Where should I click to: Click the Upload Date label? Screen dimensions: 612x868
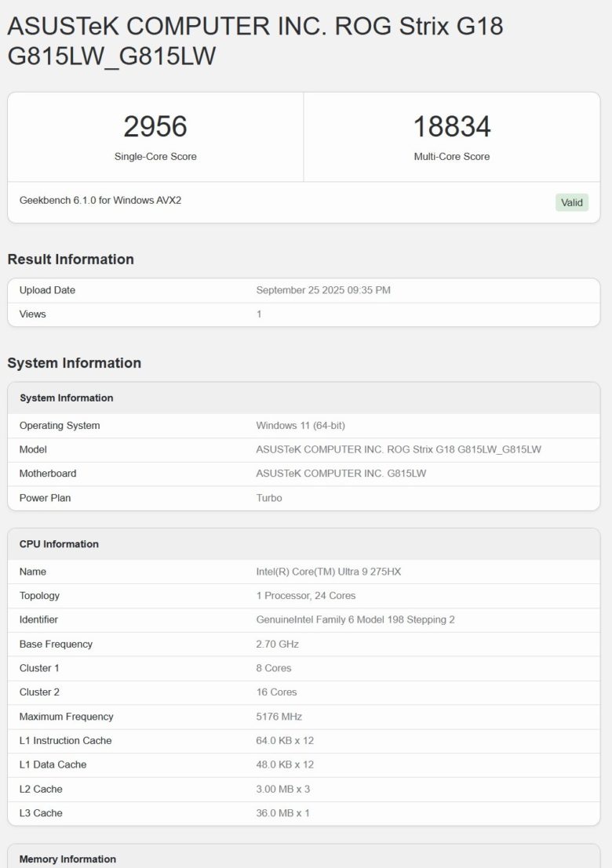tap(47, 290)
